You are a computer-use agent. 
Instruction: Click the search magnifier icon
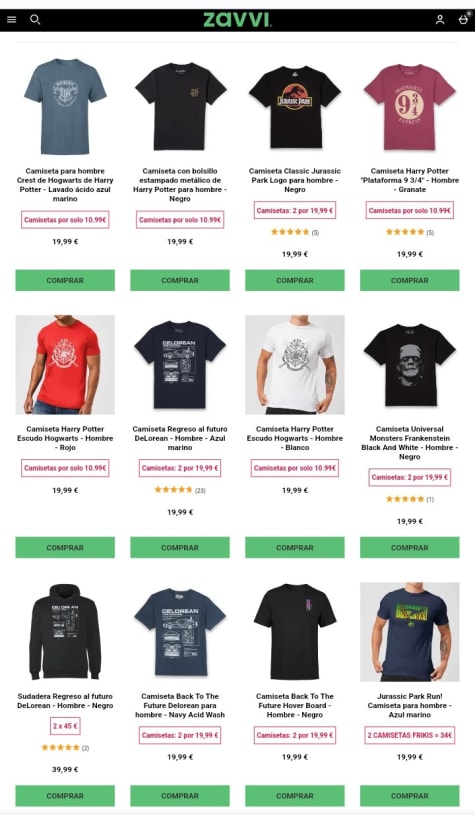[35, 20]
